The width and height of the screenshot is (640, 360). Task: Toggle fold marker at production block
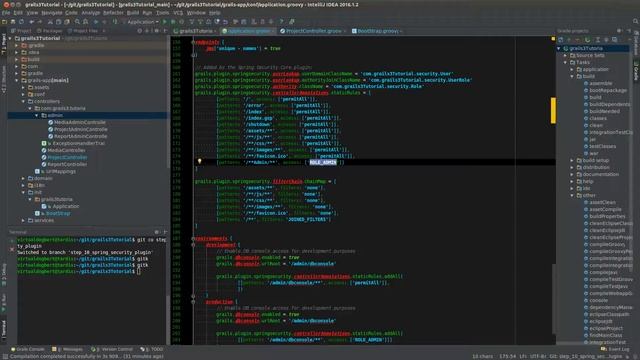[193, 302]
